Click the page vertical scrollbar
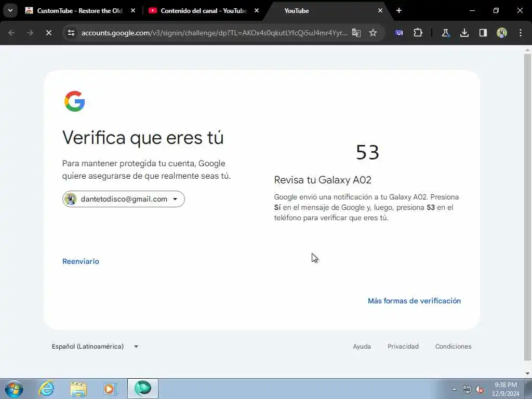This screenshot has width=532, height=399. pyautogui.click(x=527, y=207)
